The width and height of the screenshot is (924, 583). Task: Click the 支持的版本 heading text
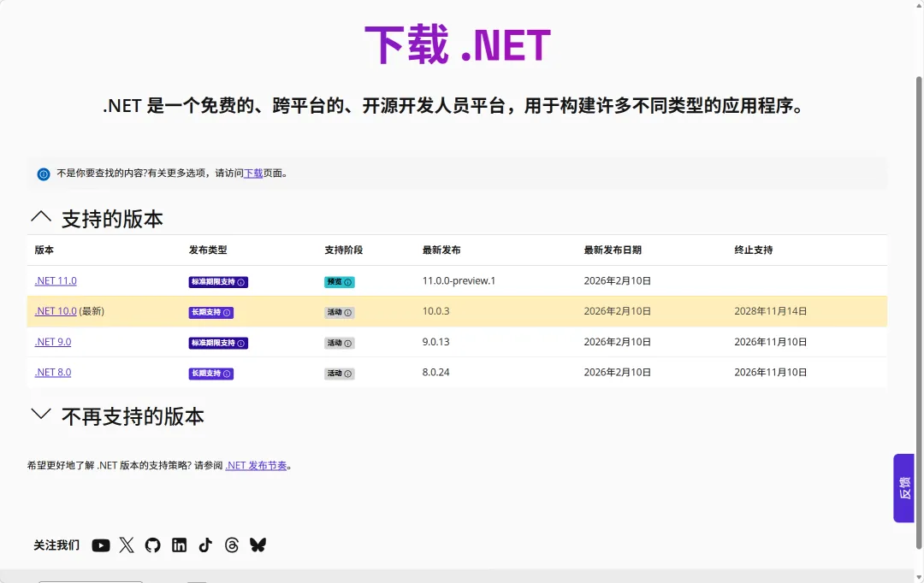click(x=113, y=219)
